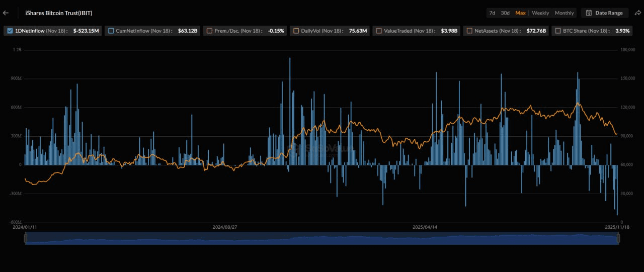This screenshot has width=644, height=272.
Task: Click the 60,000 right axis label
Action: pyautogui.click(x=627, y=165)
